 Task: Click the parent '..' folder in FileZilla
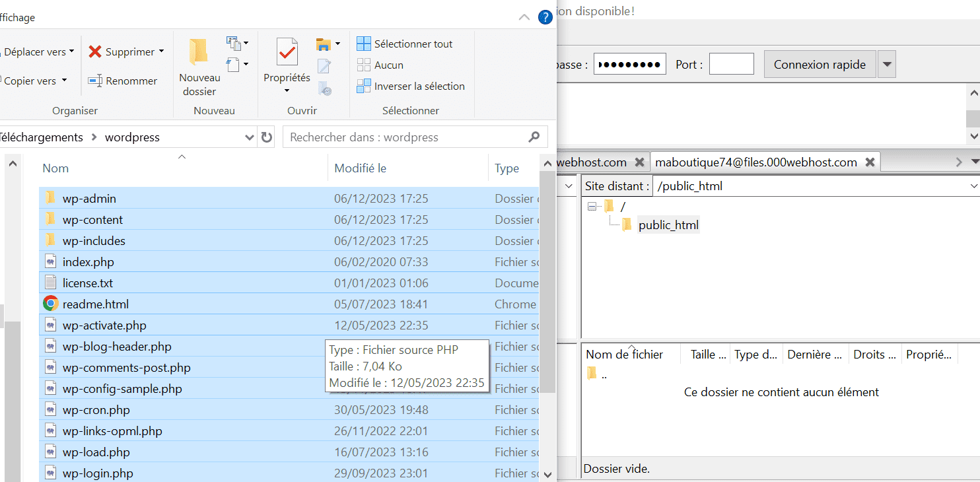click(x=592, y=374)
